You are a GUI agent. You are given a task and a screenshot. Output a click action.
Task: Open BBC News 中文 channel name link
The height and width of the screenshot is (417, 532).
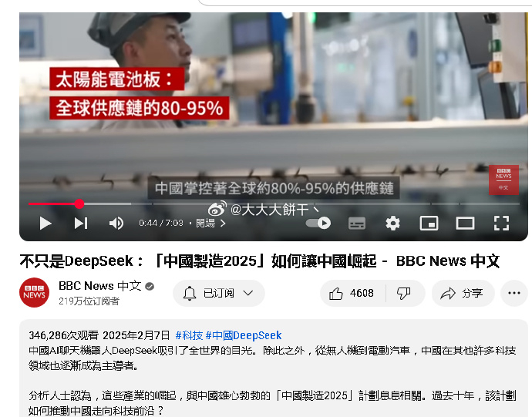99,286
